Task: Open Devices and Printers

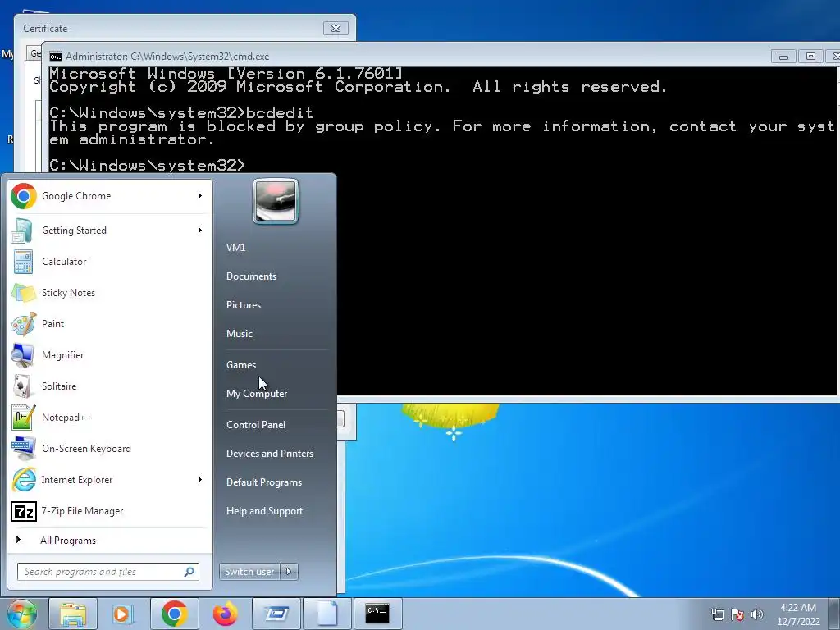Action: pos(269,454)
